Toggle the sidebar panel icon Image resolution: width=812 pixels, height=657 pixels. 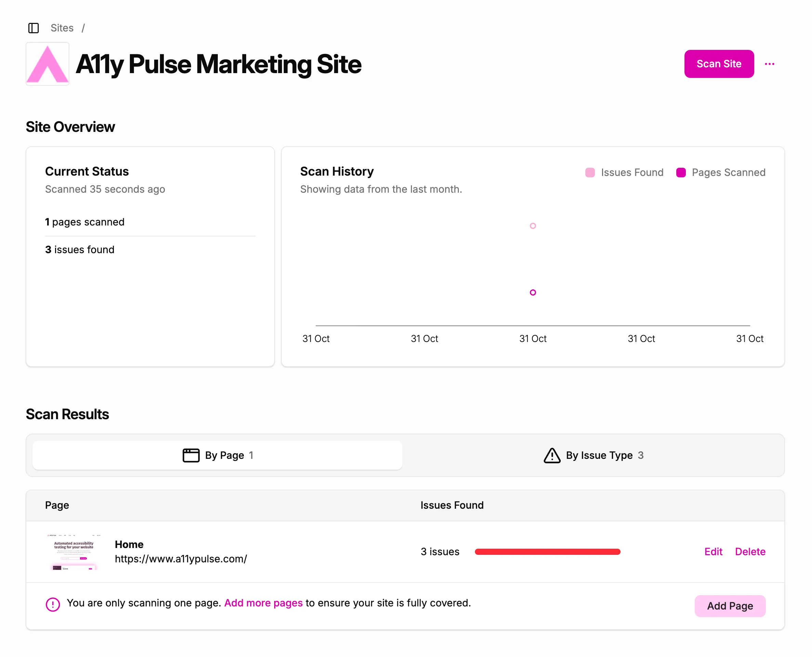coord(34,28)
